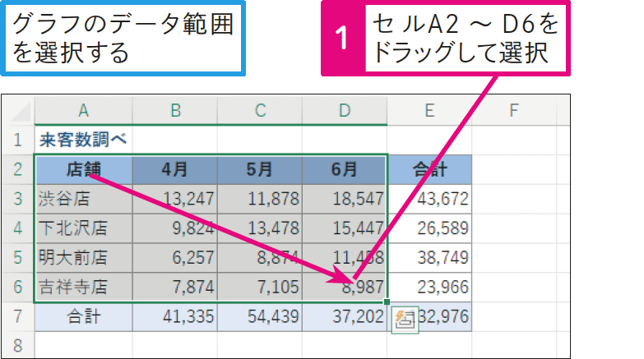Image resolution: width=644 pixels, height=359 pixels.
Task: Click the 店舗 header cell
Action: (x=83, y=169)
